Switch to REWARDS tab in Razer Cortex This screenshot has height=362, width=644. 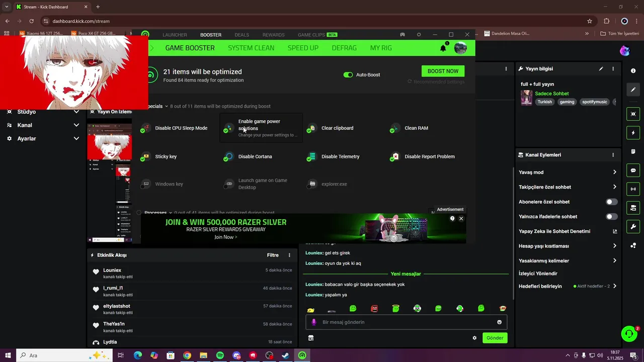point(273,35)
